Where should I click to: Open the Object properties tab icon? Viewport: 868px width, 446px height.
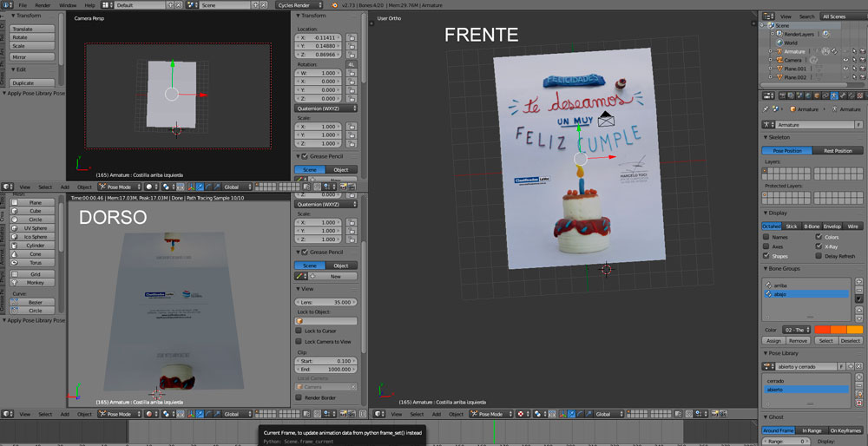817,95
